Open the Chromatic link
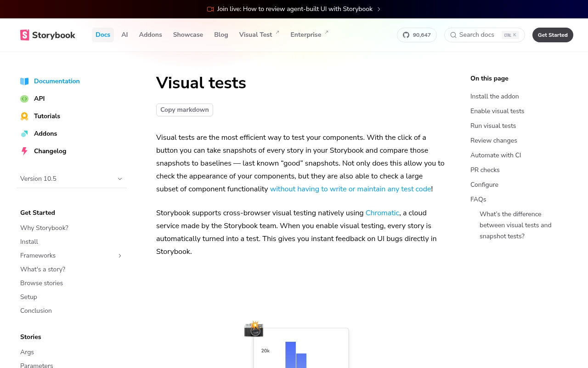The width and height of the screenshot is (588, 368). click(x=382, y=213)
